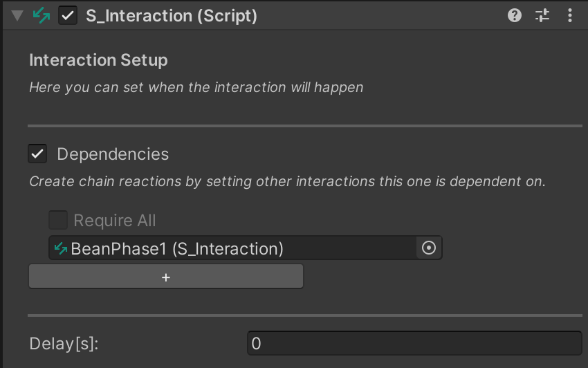The height and width of the screenshot is (368, 588).
Task: Click the "Create chain reactions" description text
Action: (x=287, y=182)
